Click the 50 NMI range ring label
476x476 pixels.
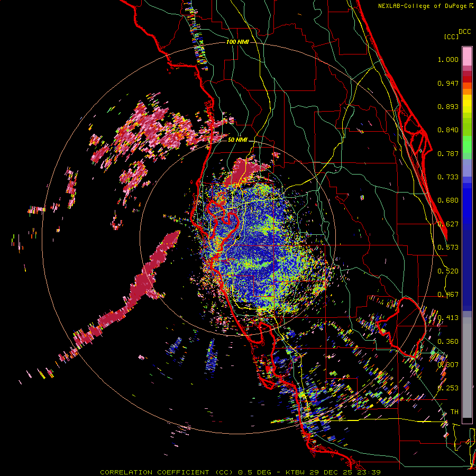237,140
